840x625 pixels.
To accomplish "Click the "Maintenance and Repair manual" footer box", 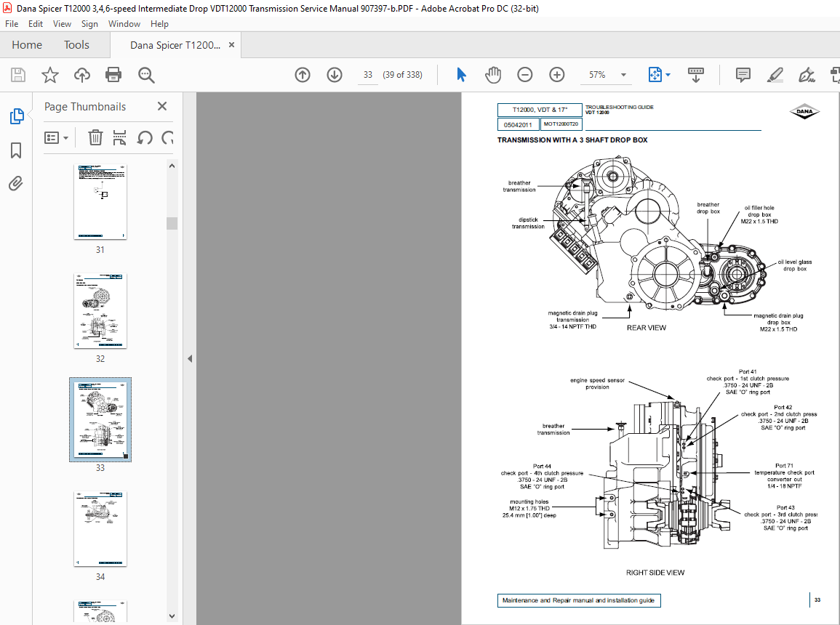I will pos(579,600).
